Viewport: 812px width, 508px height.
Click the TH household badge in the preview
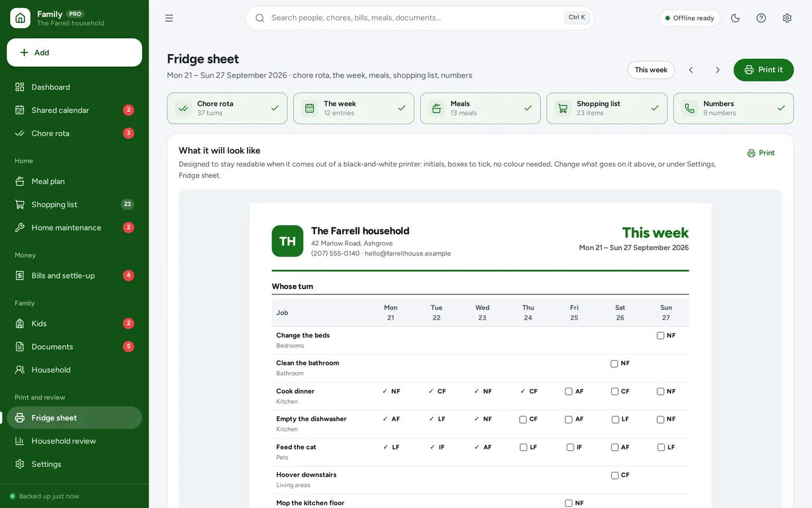288,241
